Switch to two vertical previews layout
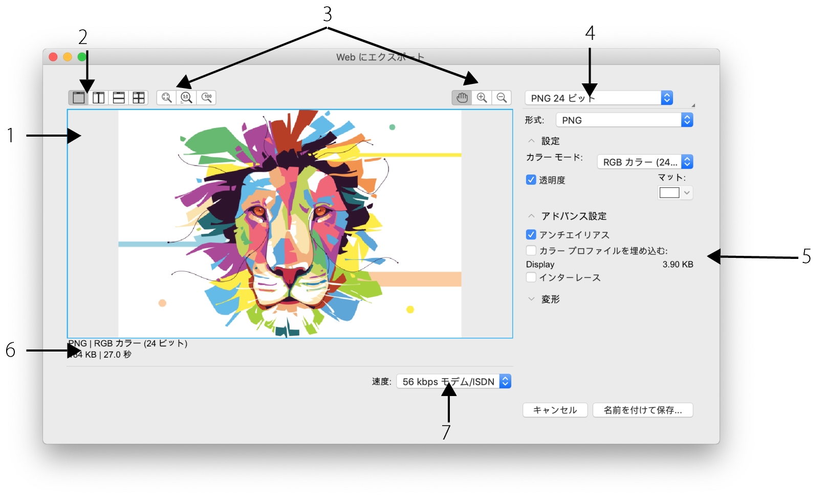This screenshot has height=504, width=826. click(x=98, y=98)
